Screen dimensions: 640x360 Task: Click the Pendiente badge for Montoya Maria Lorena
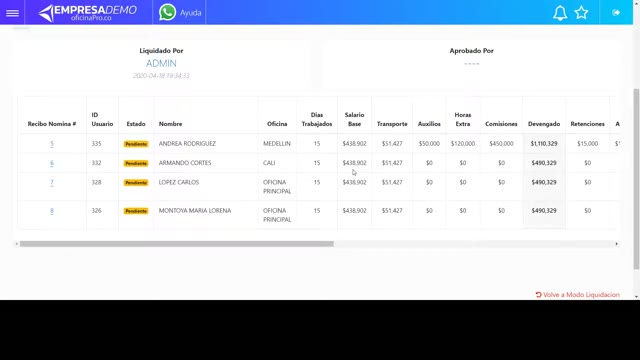pos(136,211)
